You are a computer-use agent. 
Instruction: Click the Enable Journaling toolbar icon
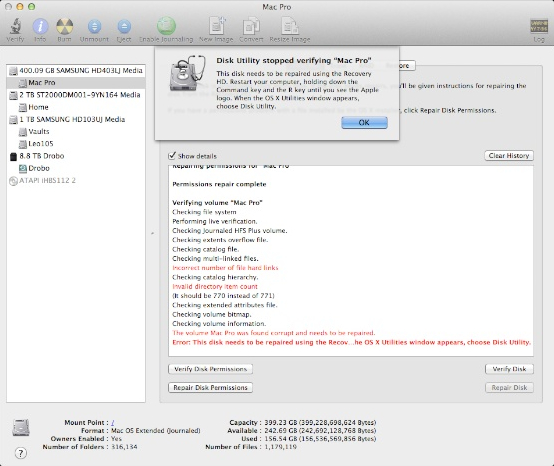tap(166, 25)
